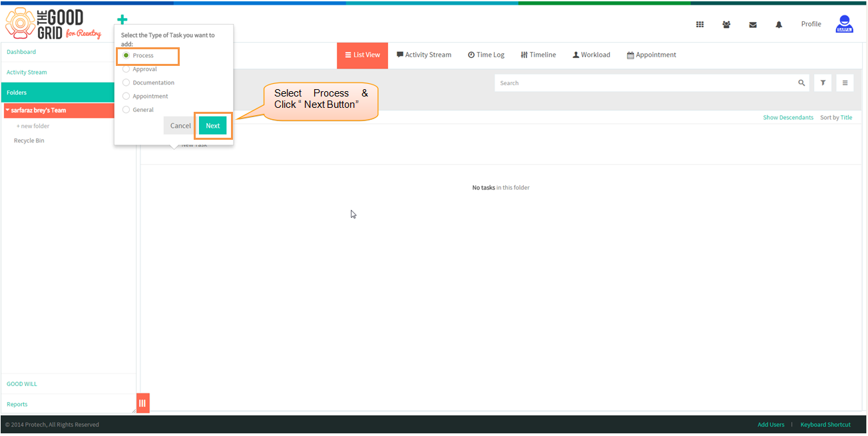Open the list options hamburger icon
The width and height of the screenshot is (868, 436).
[x=845, y=83]
